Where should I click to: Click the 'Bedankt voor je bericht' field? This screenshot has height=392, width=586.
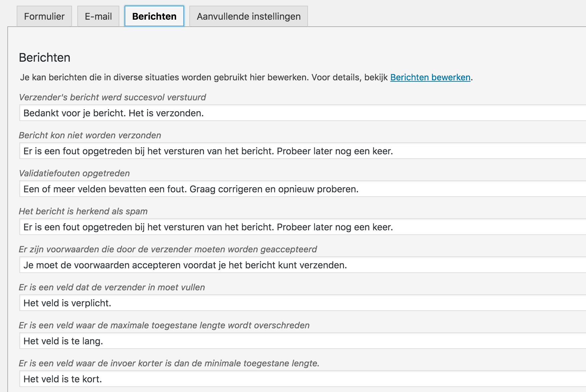coord(300,113)
